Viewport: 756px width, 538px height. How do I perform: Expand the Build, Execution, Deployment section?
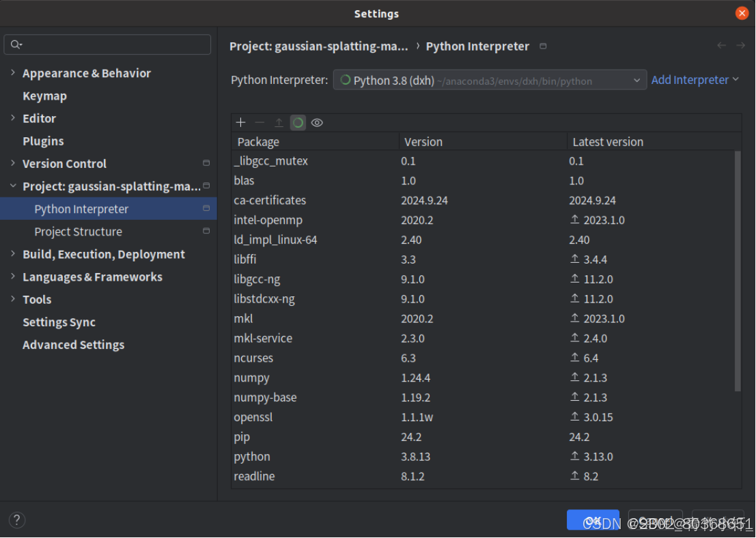pos(12,254)
